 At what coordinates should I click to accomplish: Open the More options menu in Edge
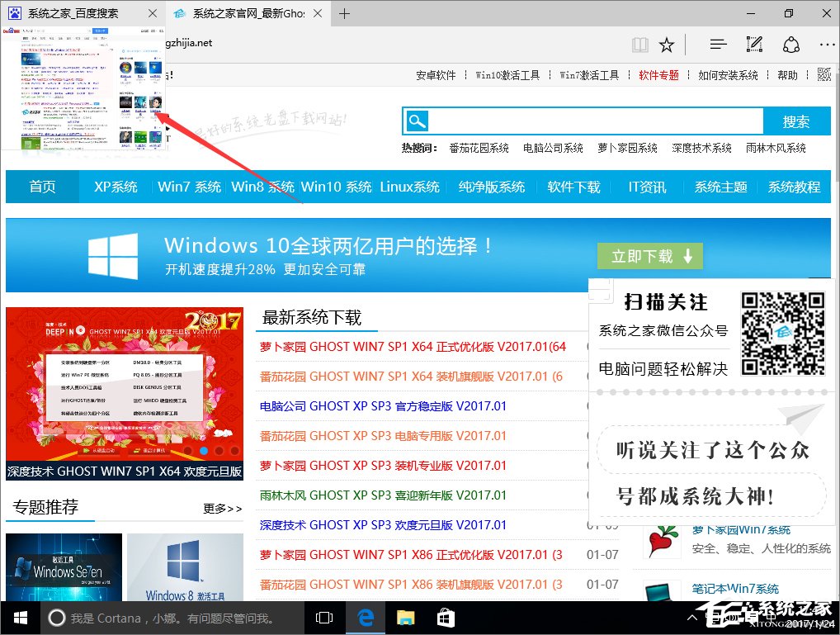coord(827,44)
